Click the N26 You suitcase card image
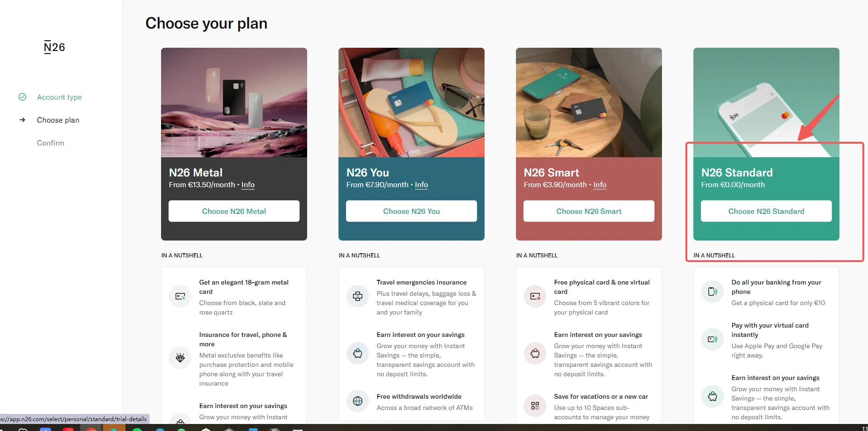 click(412, 102)
